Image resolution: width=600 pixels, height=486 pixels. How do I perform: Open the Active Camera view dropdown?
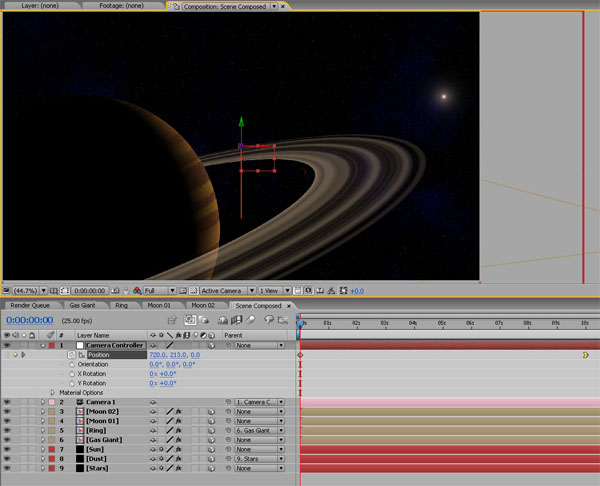pyautogui.click(x=226, y=291)
